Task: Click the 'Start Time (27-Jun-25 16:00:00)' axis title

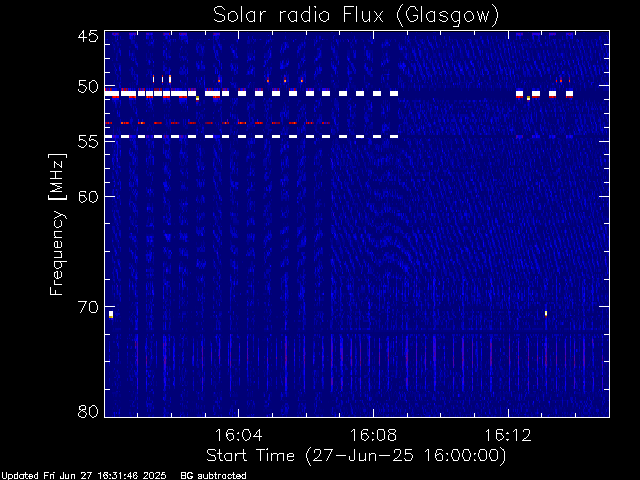Action: 356,456
